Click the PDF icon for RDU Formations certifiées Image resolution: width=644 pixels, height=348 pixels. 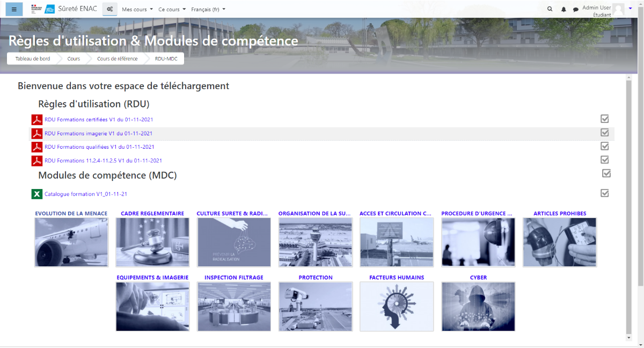click(36, 119)
